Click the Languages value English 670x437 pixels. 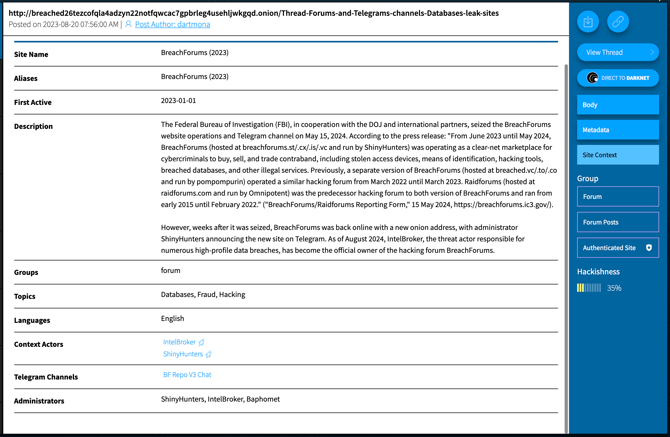click(x=172, y=318)
